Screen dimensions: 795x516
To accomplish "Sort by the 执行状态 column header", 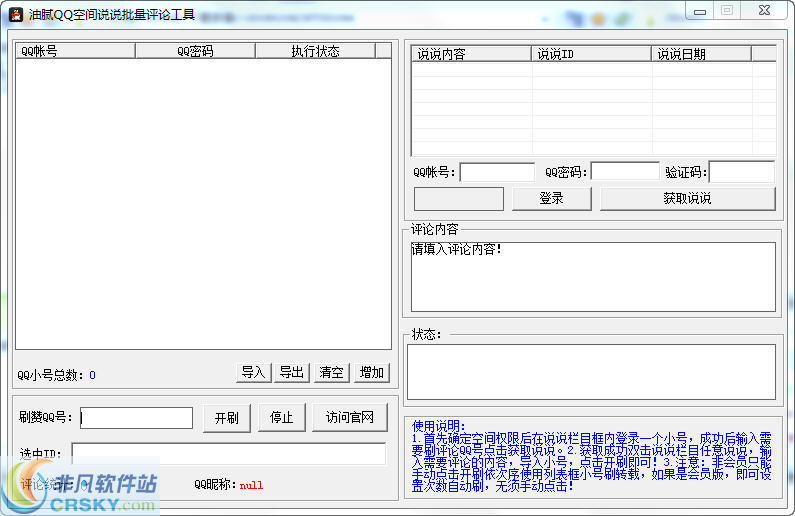I will (315, 51).
